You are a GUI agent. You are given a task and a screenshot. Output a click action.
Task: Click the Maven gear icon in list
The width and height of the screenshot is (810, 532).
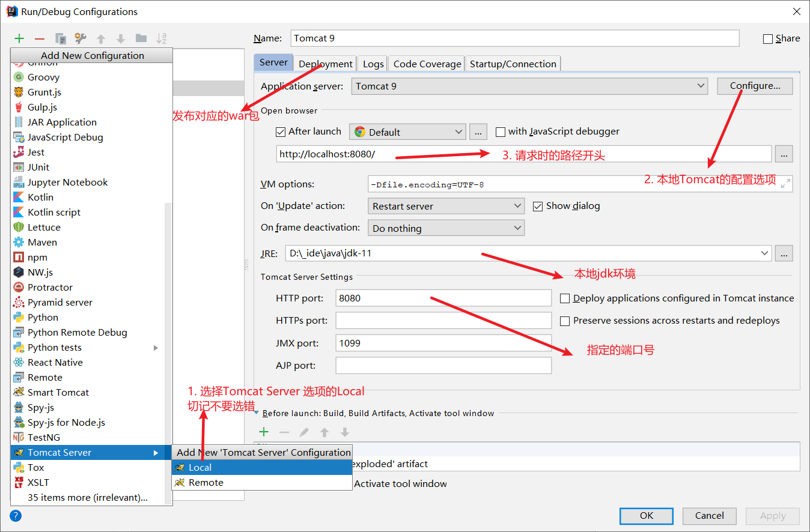coord(19,242)
